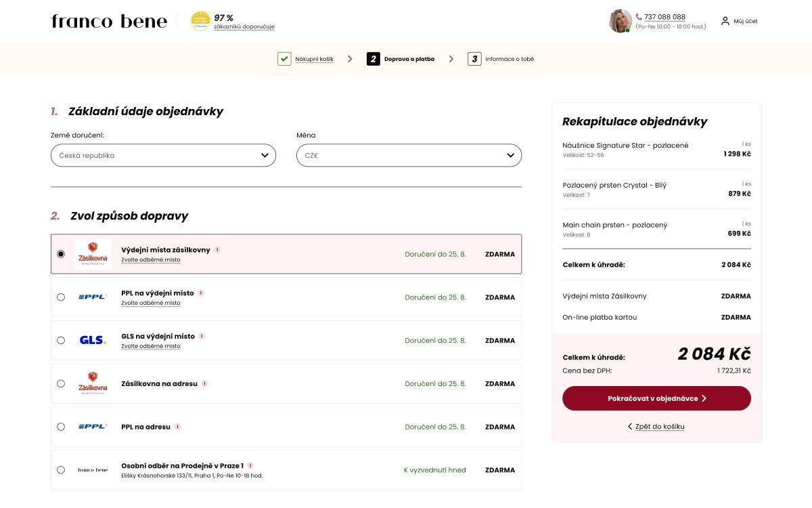Viewport: 812px width, 508px height.
Task: Click Zvolte odběrné místo under Zásilkovna
Action: (x=151, y=260)
